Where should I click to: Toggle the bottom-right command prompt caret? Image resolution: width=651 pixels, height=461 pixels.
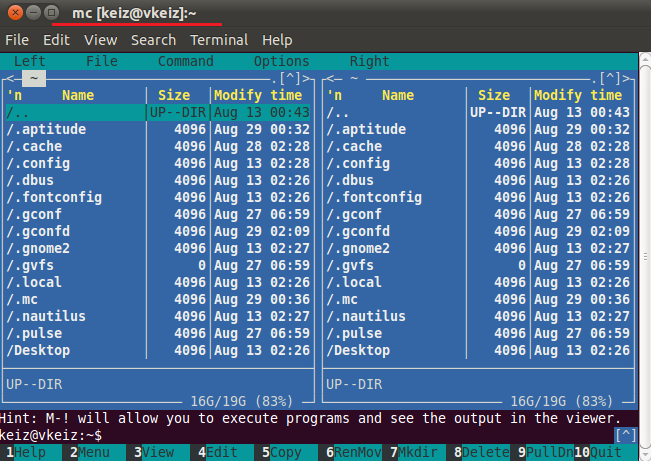[626, 435]
